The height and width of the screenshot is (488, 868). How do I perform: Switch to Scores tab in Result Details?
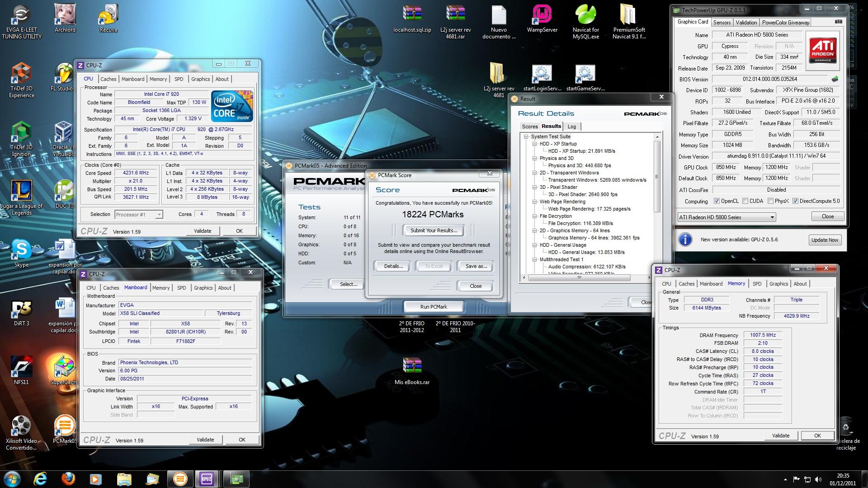coord(530,127)
